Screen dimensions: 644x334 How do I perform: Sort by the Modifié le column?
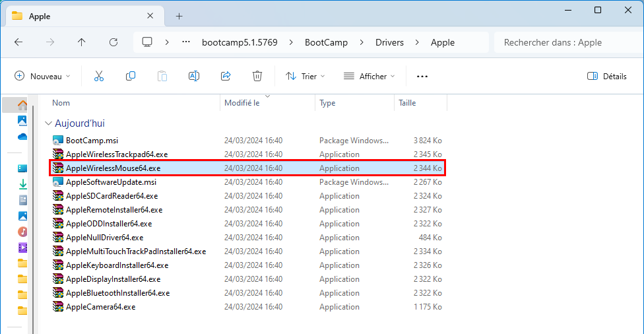(242, 103)
